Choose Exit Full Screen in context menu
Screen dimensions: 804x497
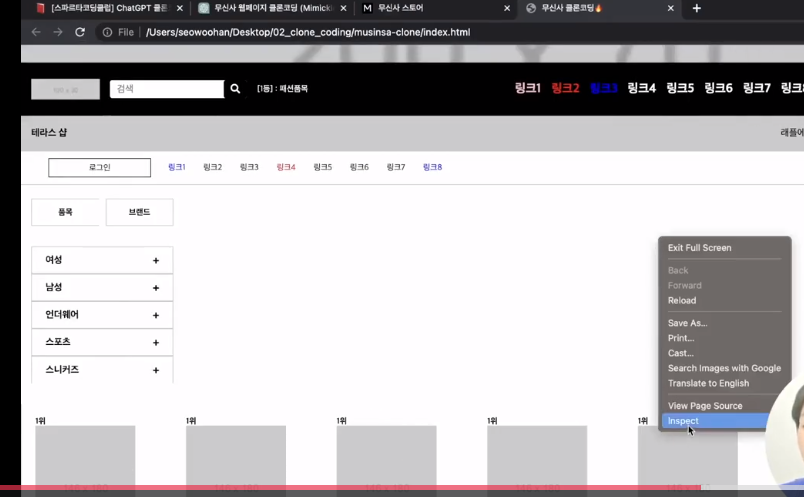pos(699,248)
